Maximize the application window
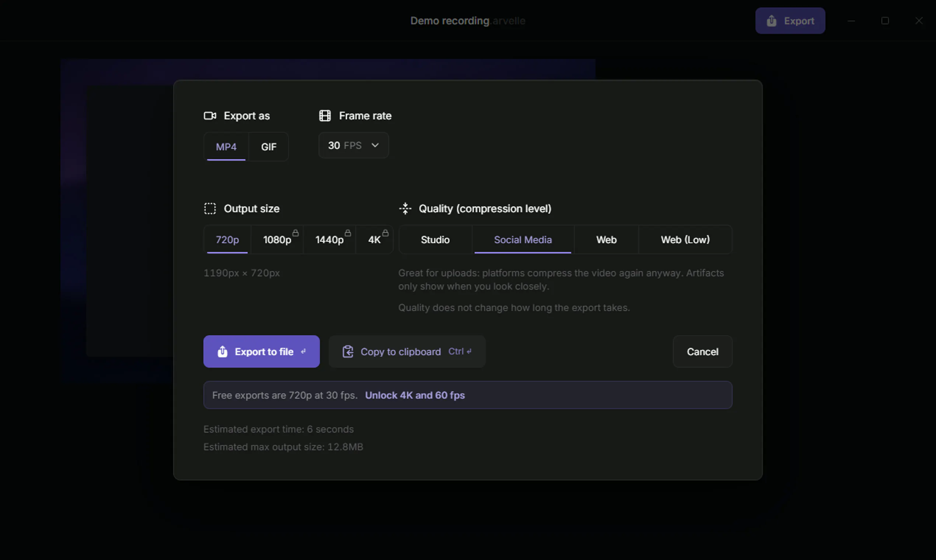Image resolution: width=936 pixels, height=560 pixels. [885, 21]
